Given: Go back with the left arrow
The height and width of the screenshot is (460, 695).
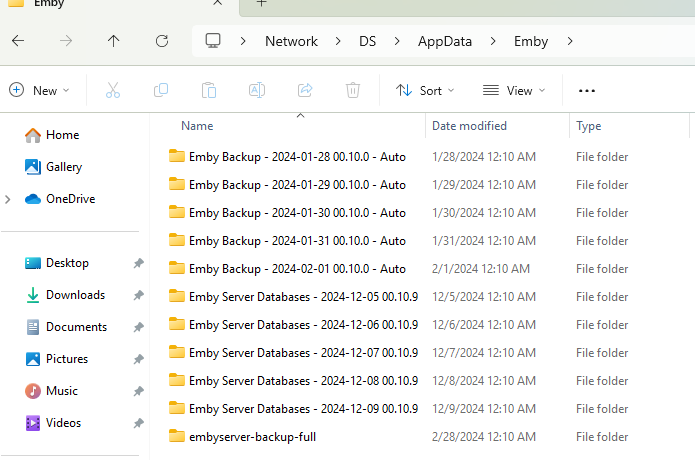Looking at the screenshot, I should [x=18, y=41].
